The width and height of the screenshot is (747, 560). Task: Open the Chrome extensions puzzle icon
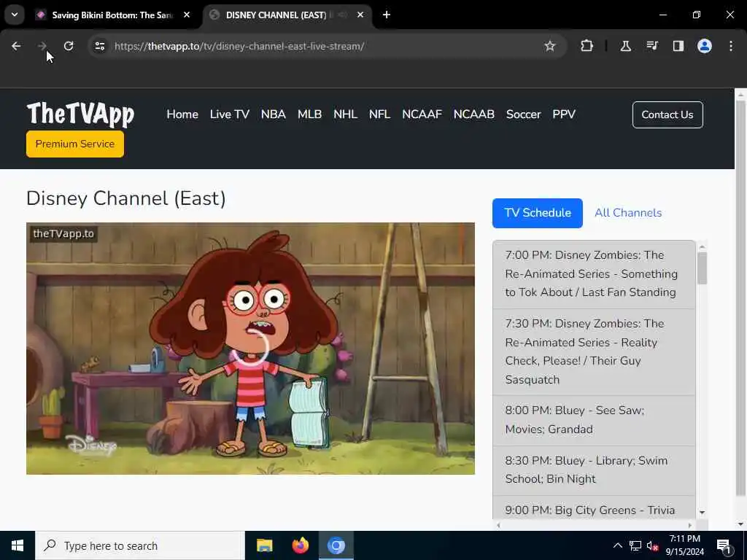[587, 46]
